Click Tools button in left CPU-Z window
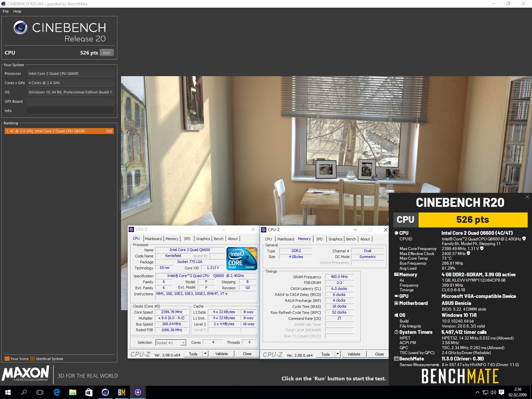 point(193,354)
